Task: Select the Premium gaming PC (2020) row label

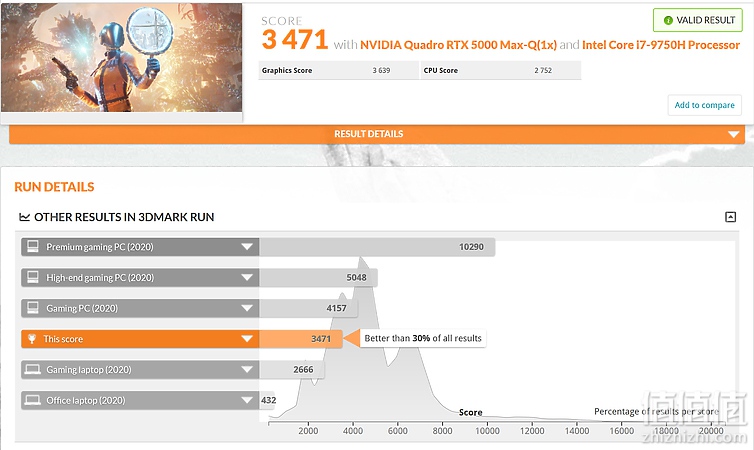Action: [100, 247]
